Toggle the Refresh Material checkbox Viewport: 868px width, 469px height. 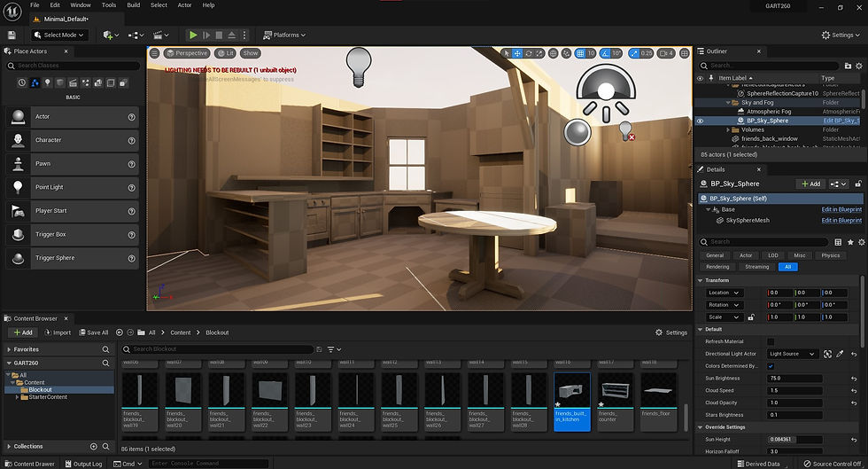point(771,341)
